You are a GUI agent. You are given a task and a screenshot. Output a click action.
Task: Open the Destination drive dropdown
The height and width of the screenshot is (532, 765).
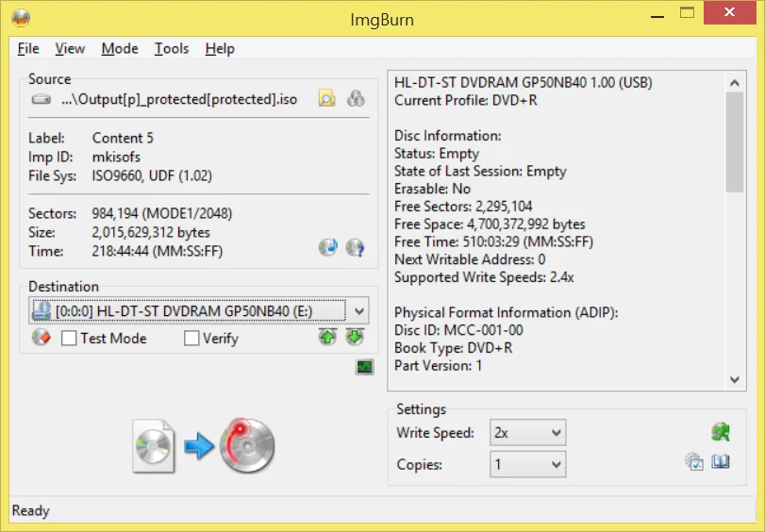358,310
